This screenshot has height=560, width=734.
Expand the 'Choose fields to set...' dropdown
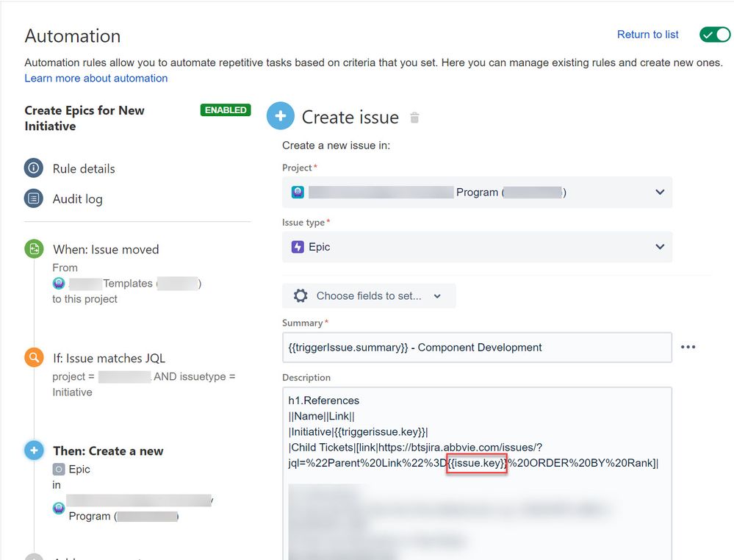[438, 295]
